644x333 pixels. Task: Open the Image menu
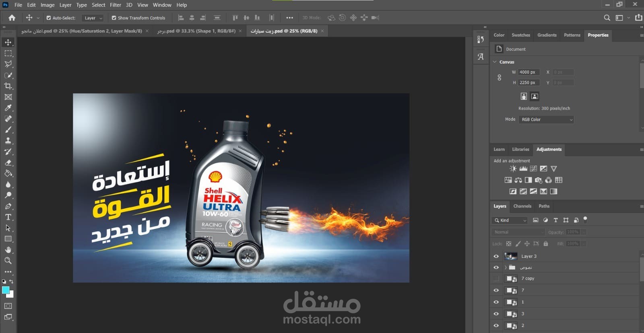point(47,5)
